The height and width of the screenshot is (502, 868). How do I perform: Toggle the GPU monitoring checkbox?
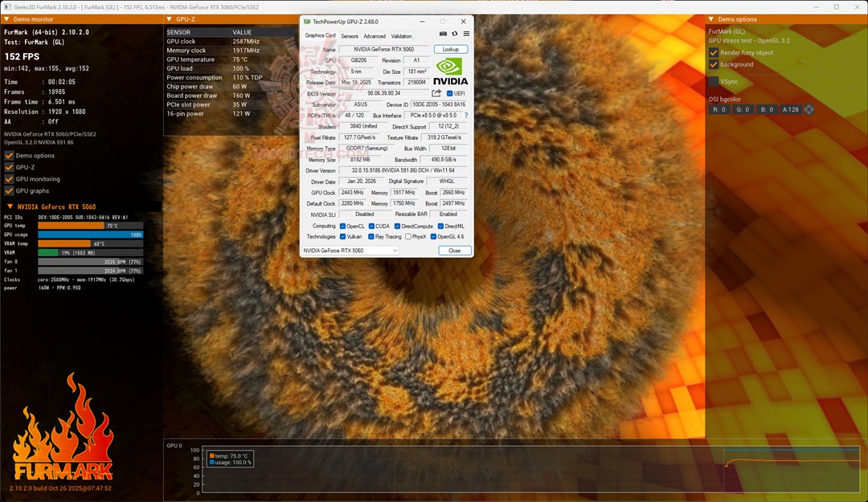9,179
